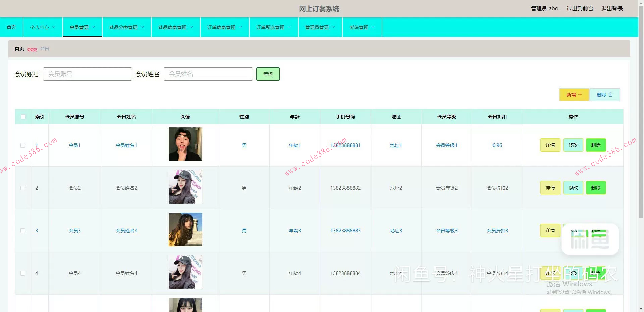Tick the select-all checkbox in table header
Image resolution: width=644 pixels, height=312 pixels.
coord(23,117)
